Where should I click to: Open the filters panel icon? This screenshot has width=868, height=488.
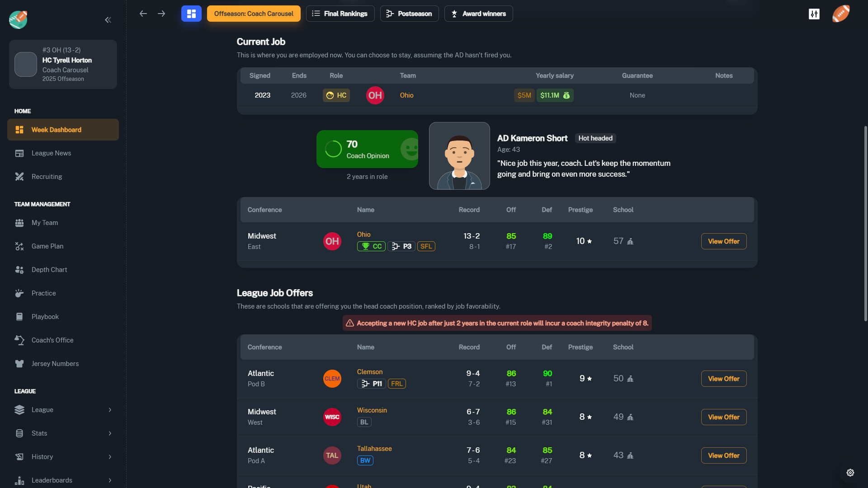click(814, 14)
